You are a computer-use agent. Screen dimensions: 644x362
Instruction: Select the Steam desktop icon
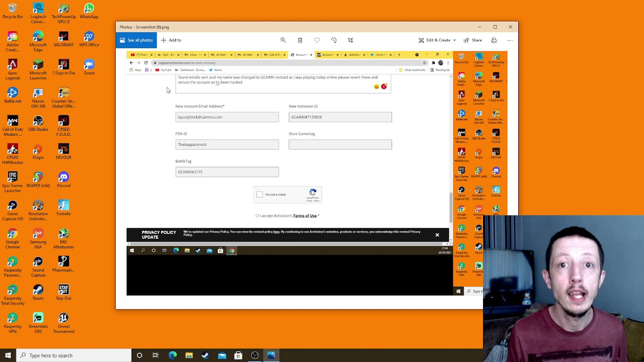pos(38,293)
